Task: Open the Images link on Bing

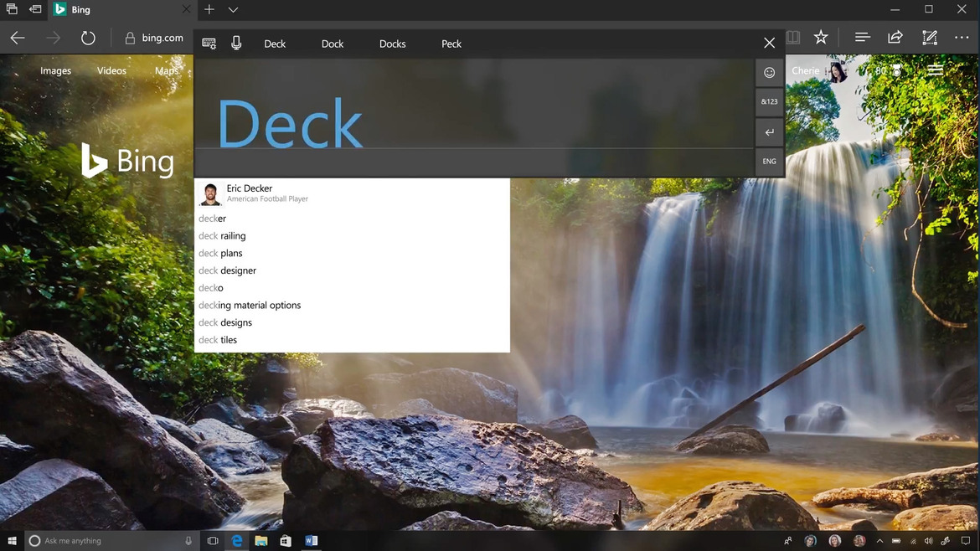Action: coord(55,70)
